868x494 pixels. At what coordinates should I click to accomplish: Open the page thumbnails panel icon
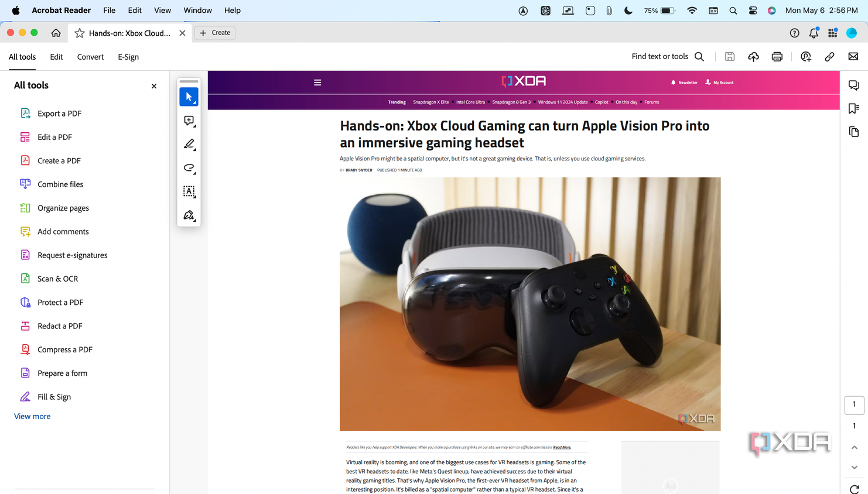coord(854,132)
